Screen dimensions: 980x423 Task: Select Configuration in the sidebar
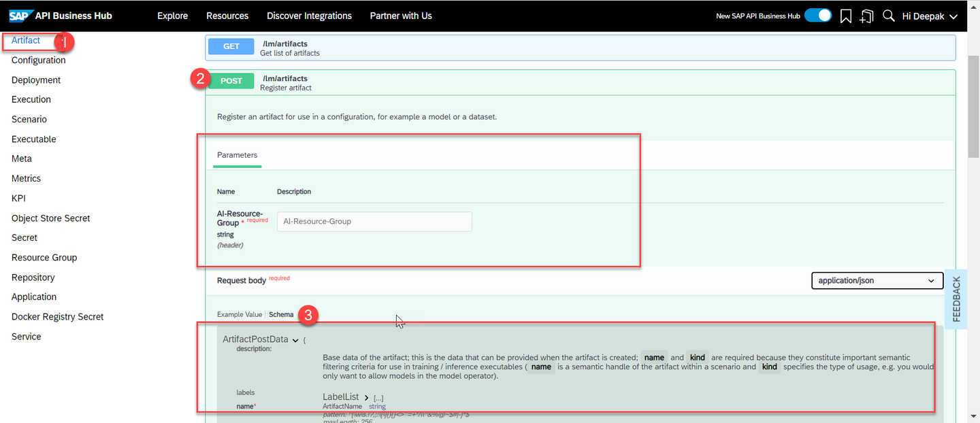[x=39, y=60]
